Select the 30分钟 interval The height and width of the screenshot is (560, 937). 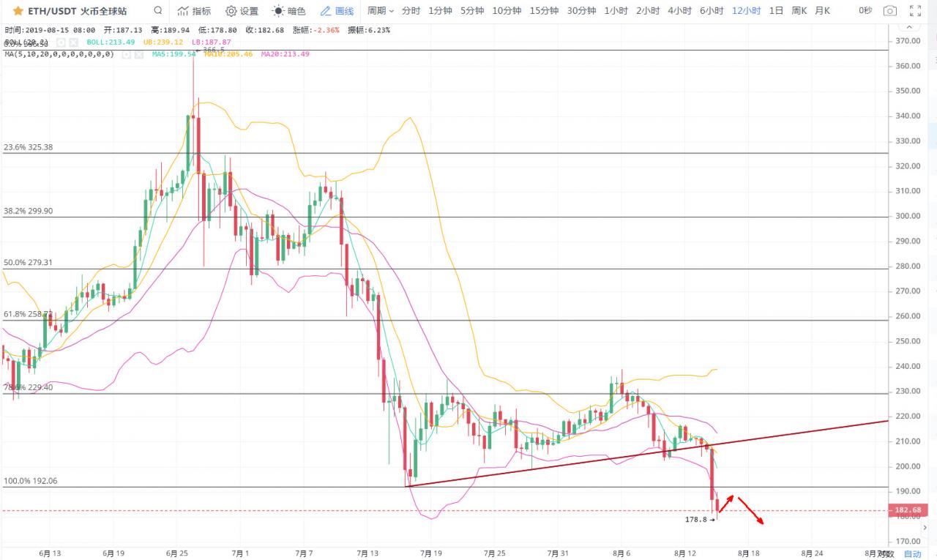click(x=582, y=11)
